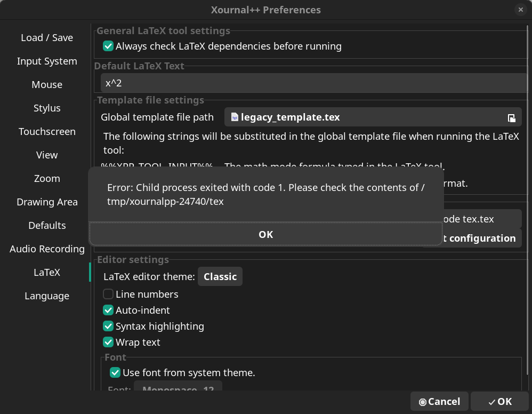Click the Cancel button in Preferences
The image size is (532, 414).
(439, 401)
